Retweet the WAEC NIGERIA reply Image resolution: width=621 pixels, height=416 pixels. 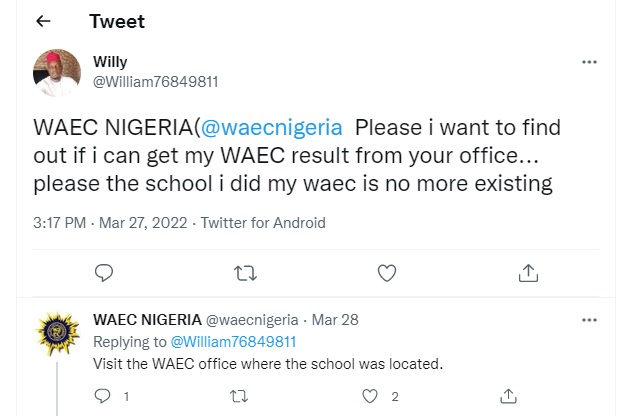(x=239, y=396)
